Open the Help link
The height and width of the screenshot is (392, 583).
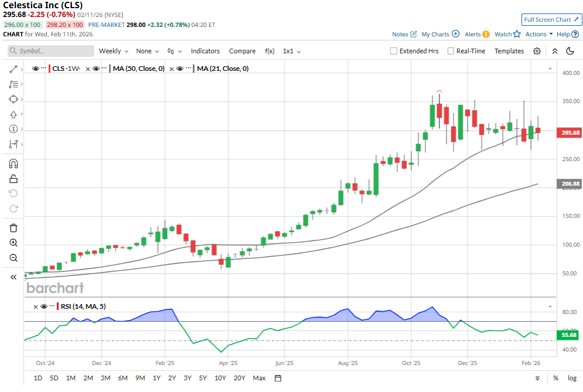click(567, 34)
